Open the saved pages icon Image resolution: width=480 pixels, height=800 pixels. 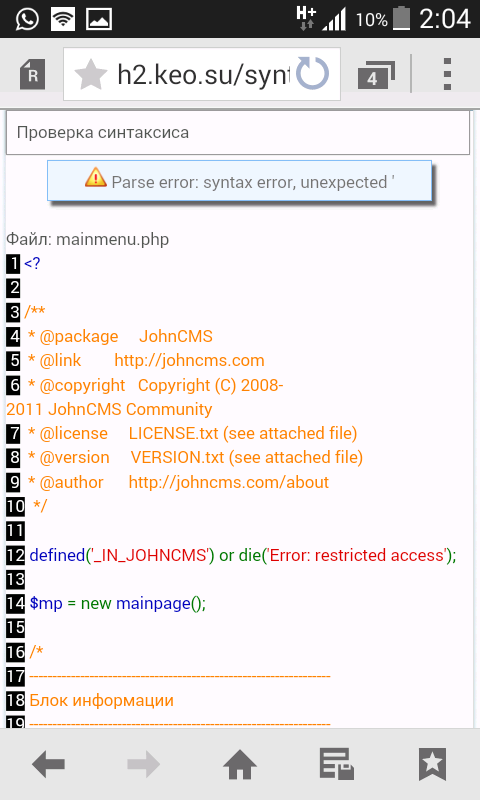click(x=336, y=764)
